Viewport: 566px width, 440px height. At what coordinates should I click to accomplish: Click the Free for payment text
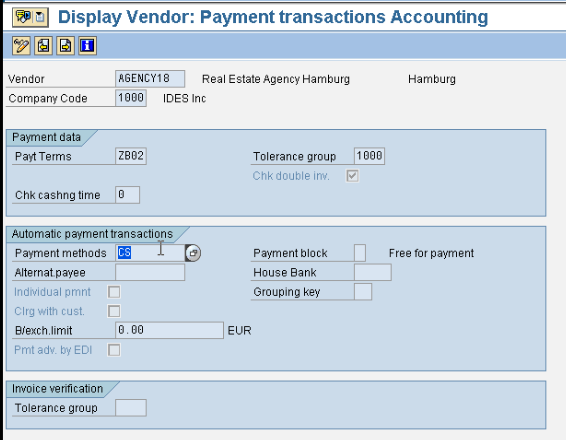[x=431, y=253]
